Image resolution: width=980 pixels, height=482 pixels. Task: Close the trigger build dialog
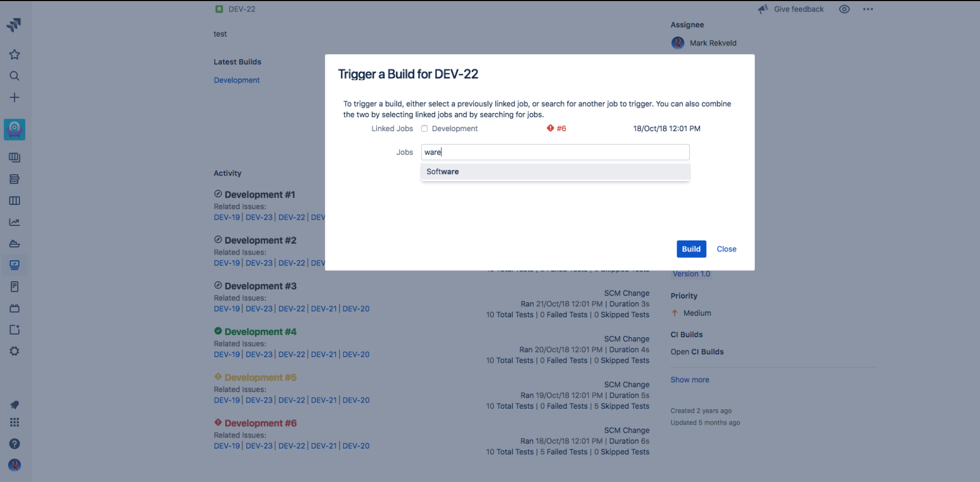726,249
